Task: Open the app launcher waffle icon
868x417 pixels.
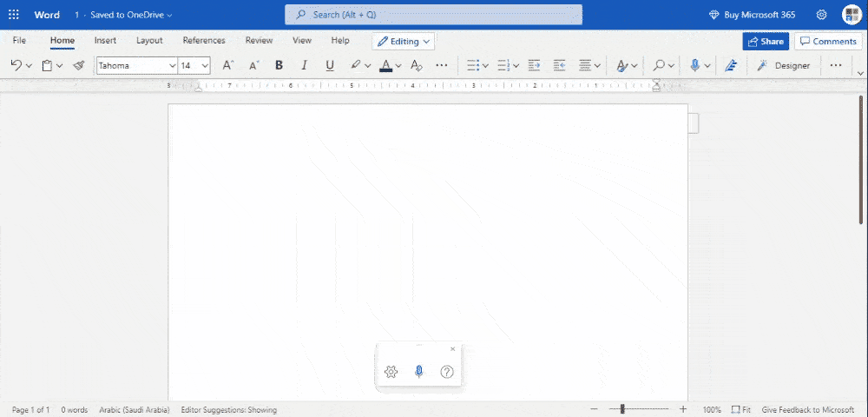Action: click(14, 15)
